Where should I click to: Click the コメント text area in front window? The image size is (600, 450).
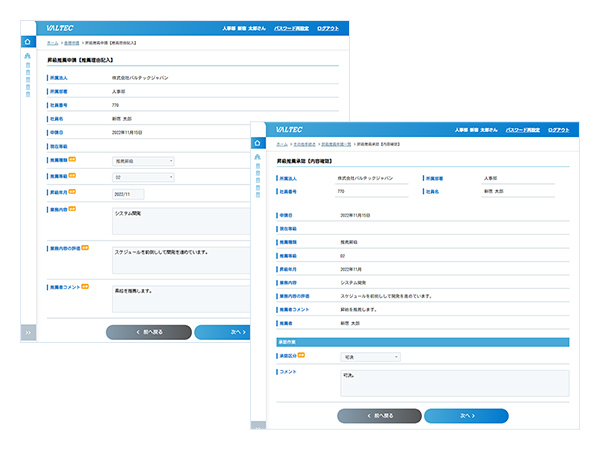click(454, 382)
